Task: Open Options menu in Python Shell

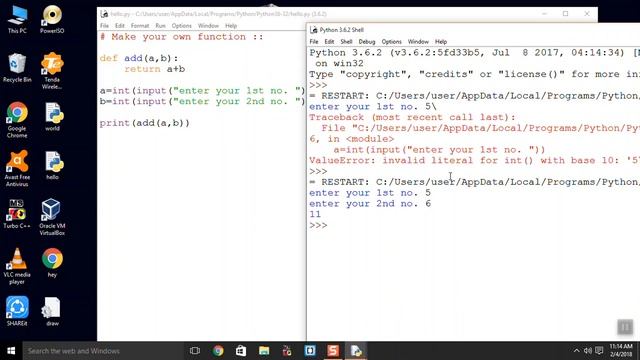Action: coord(391,42)
